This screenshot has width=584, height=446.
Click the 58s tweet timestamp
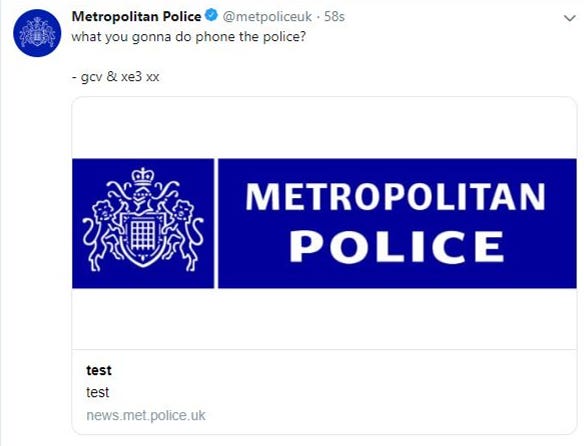click(x=334, y=16)
